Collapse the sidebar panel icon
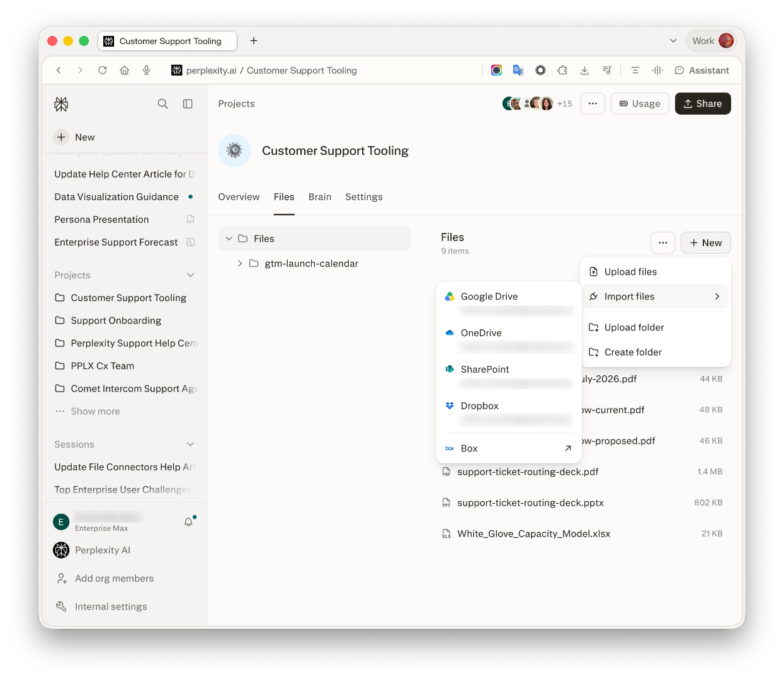 (188, 104)
